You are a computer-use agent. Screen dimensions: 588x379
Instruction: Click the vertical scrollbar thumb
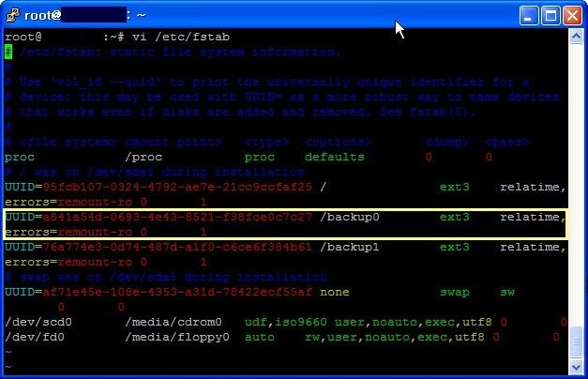click(576, 342)
